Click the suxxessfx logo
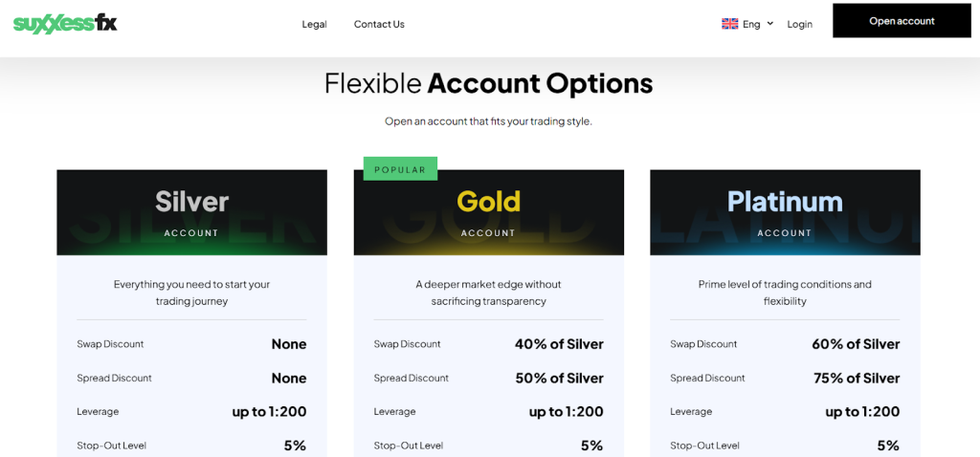980x457 pixels. tap(65, 24)
